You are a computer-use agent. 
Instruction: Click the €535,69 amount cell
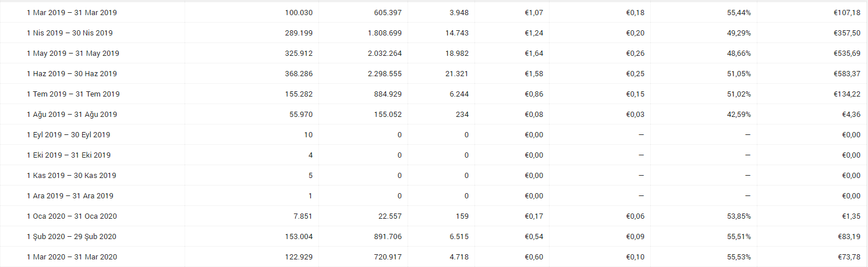pyautogui.click(x=846, y=54)
